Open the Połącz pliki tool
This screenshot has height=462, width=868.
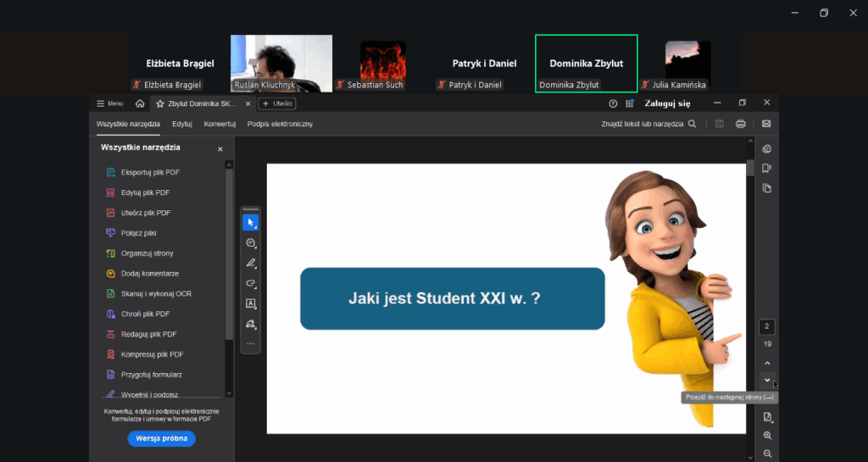[131, 233]
